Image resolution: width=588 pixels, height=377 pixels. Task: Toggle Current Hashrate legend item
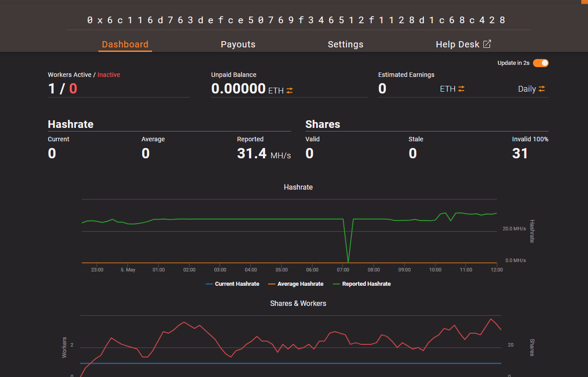click(233, 284)
